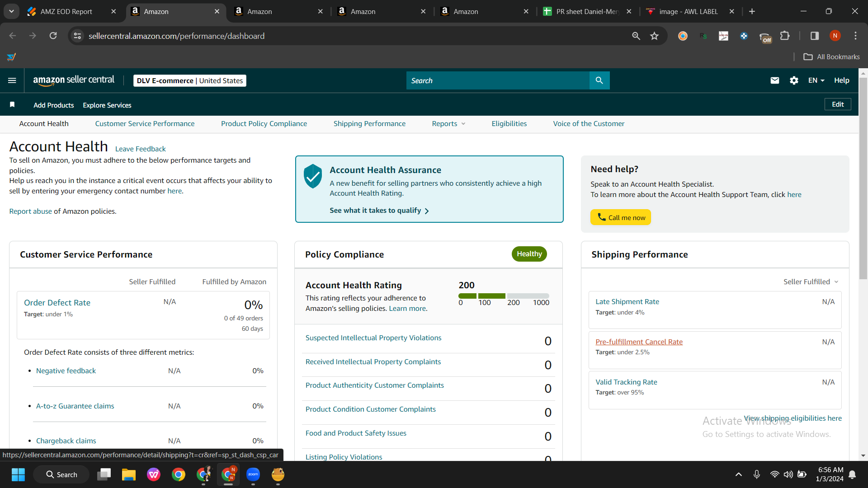Screen dimensions: 868x488
Task: Open the buyer messages mail icon
Action: 775,80
